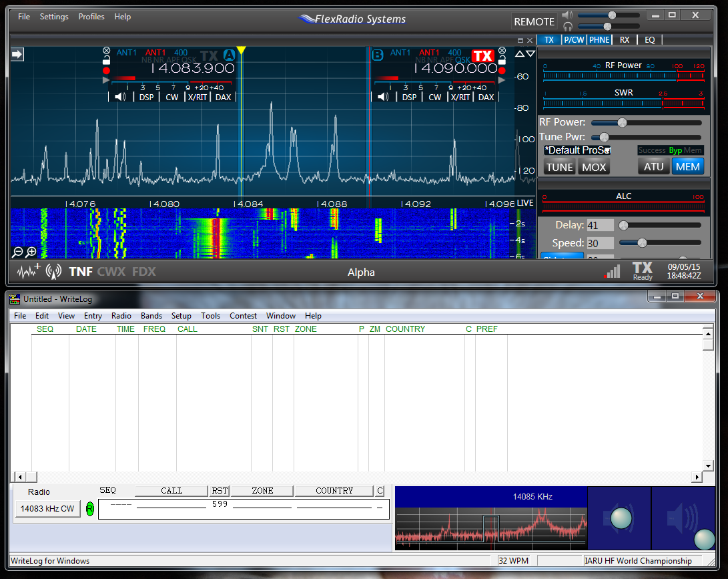The width and height of the screenshot is (728, 579).
Task: Toggle the lock icon on slice B
Action: pyautogui.click(x=502, y=60)
